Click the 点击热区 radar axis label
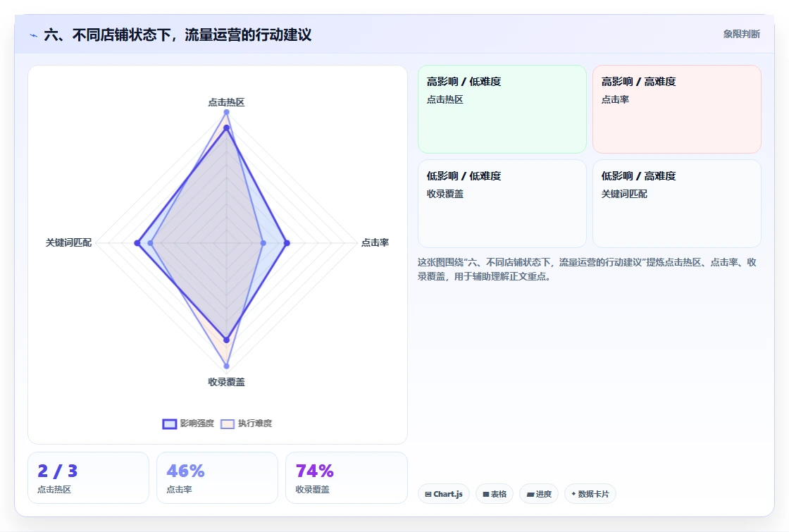This screenshot has width=789, height=532. 226,102
